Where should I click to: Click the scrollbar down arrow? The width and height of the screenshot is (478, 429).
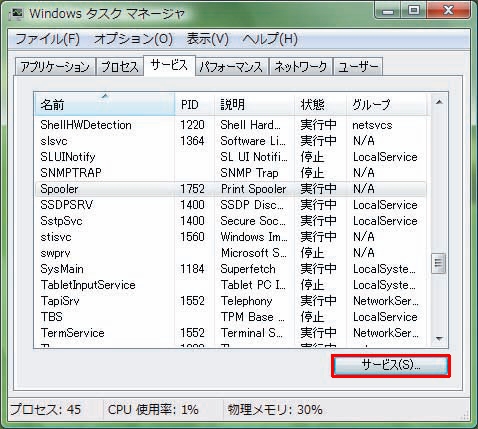click(x=439, y=339)
